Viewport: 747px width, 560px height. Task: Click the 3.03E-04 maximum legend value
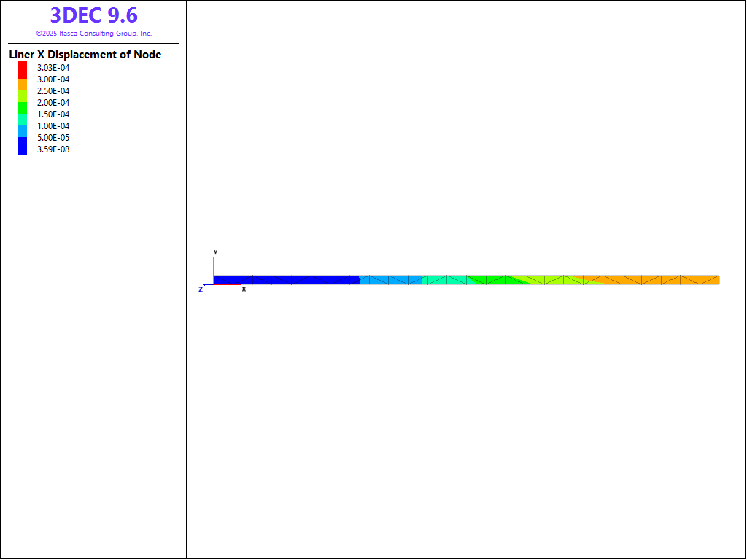[53, 68]
